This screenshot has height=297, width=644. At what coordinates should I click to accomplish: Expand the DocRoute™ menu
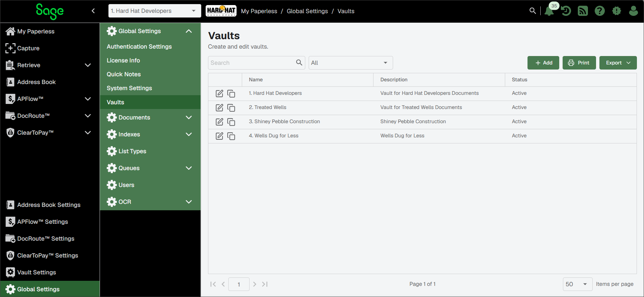pos(88,116)
